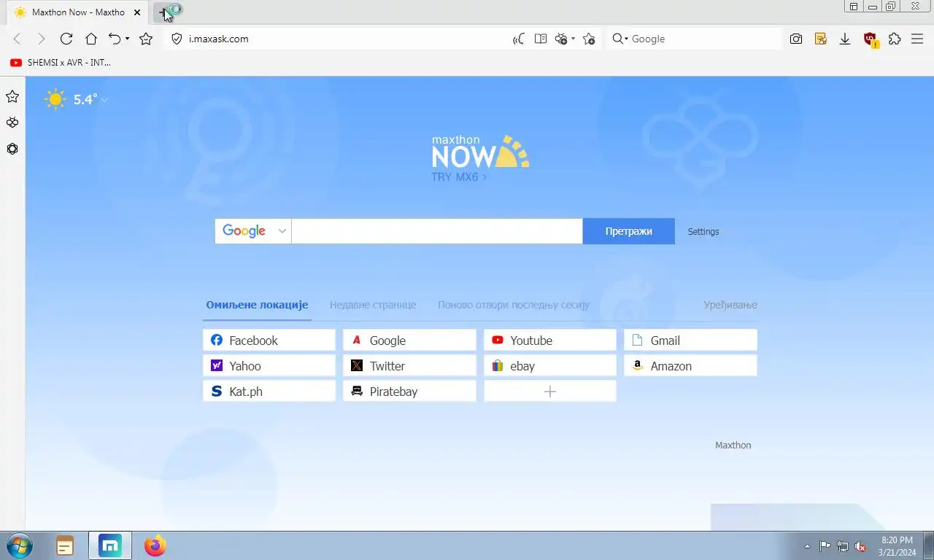Close the Maxthon Now tab
This screenshot has width=934, height=560.
tap(138, 12)
